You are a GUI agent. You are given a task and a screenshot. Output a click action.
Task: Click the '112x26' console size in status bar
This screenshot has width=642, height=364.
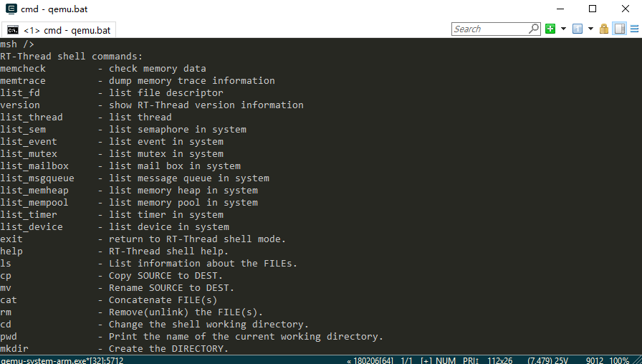click(499, 360)
